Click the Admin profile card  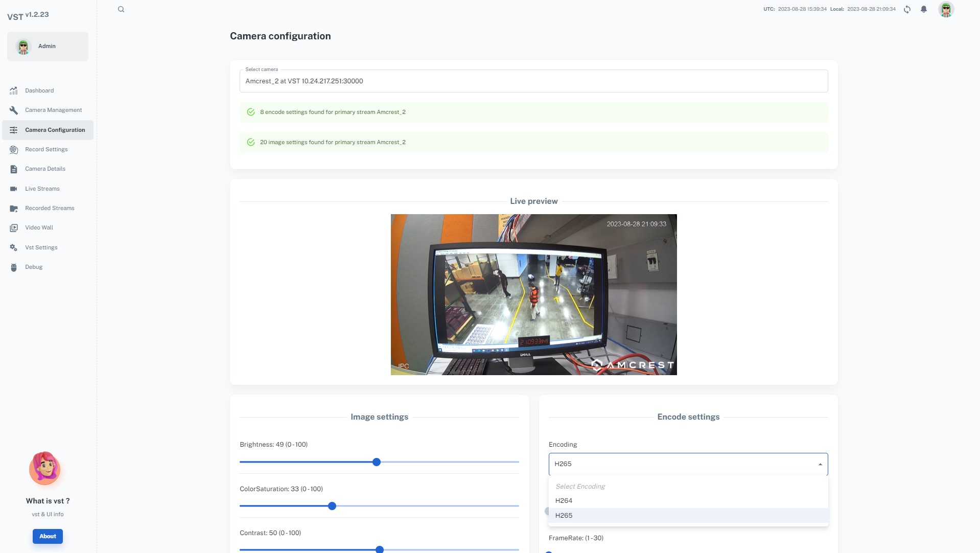point(48,47)
